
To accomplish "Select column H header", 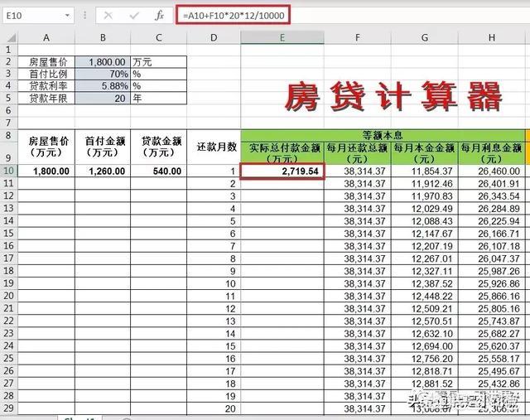I will pos(492,37).
